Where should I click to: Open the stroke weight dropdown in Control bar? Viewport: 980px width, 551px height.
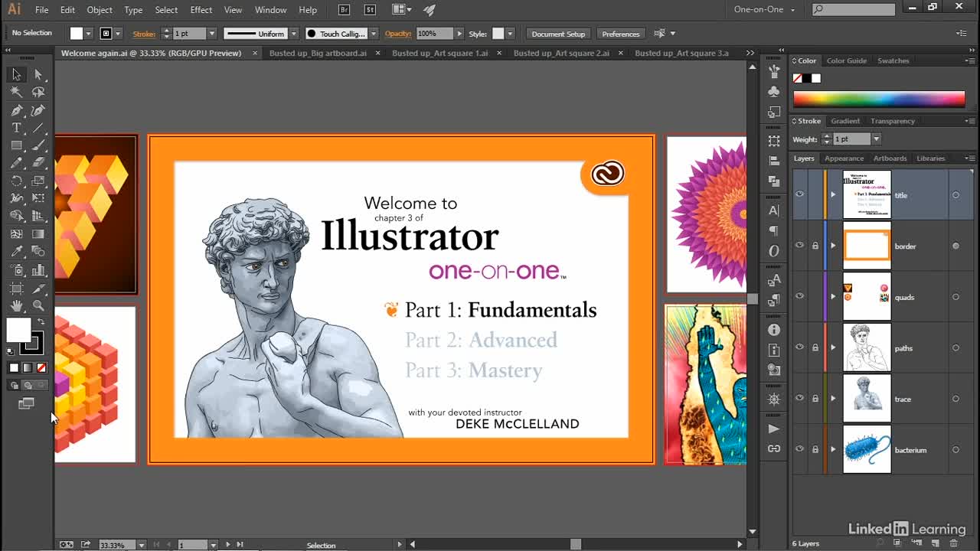[x=212, y=34]
